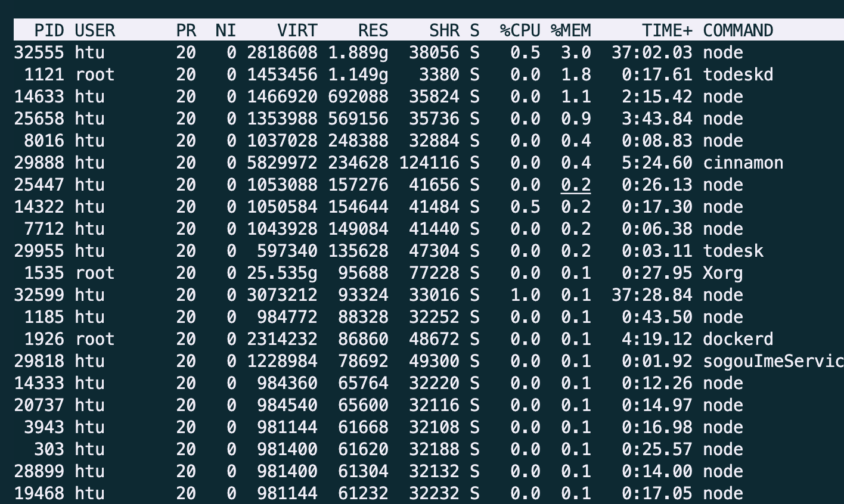The width and height of the screenshot is (844, 504).
Task: Click the COMMAND column header
Action: [738, 30]
